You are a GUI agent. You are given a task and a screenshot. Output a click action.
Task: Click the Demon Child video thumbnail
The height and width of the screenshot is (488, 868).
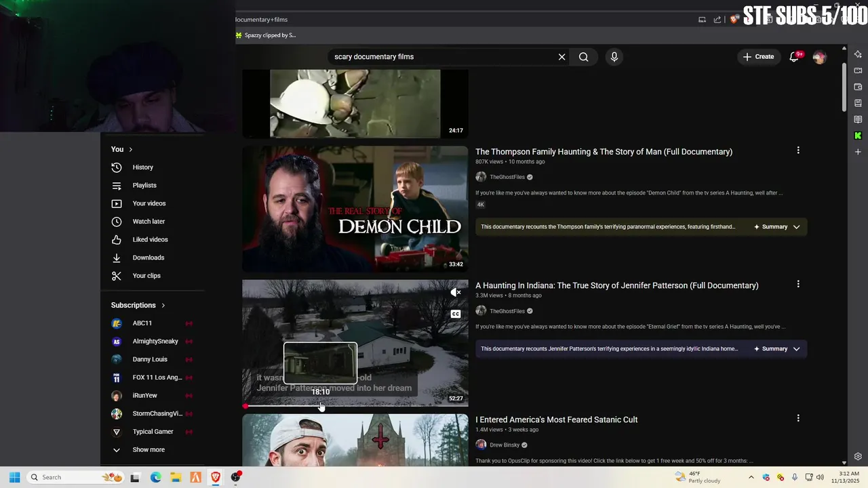pos(355,209)
